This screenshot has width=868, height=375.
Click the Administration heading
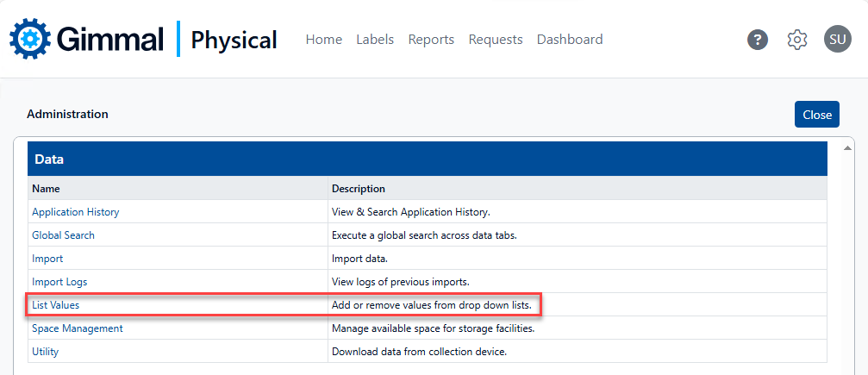[x=67, y=114]
